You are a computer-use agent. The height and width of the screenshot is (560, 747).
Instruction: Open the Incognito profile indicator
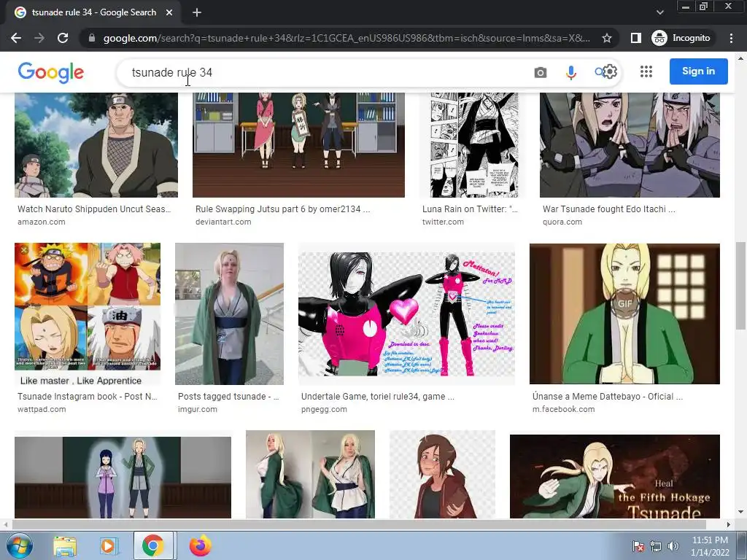pyautogui.click(x=681, y=38)
